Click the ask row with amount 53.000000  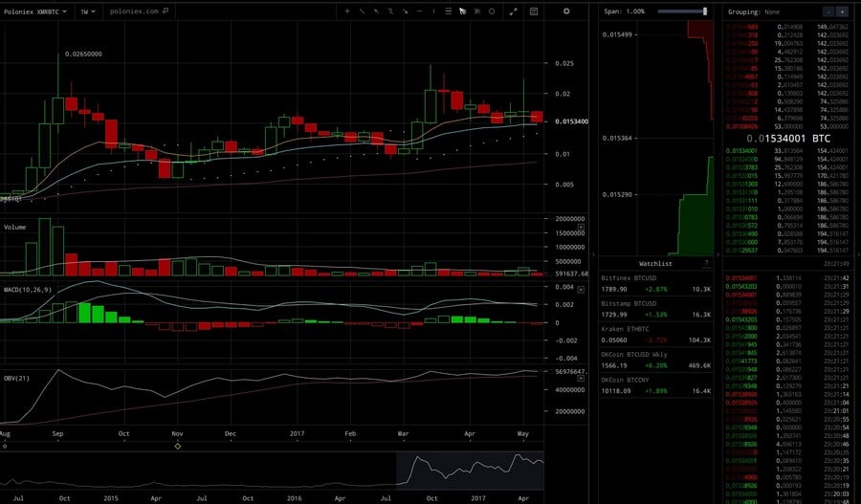786,126
